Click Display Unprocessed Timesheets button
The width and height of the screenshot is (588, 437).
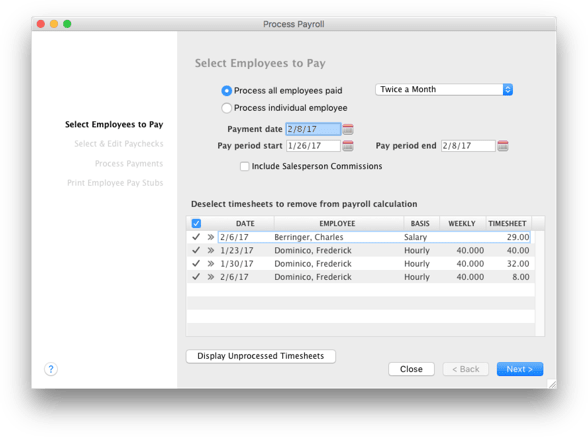[261, 356]
